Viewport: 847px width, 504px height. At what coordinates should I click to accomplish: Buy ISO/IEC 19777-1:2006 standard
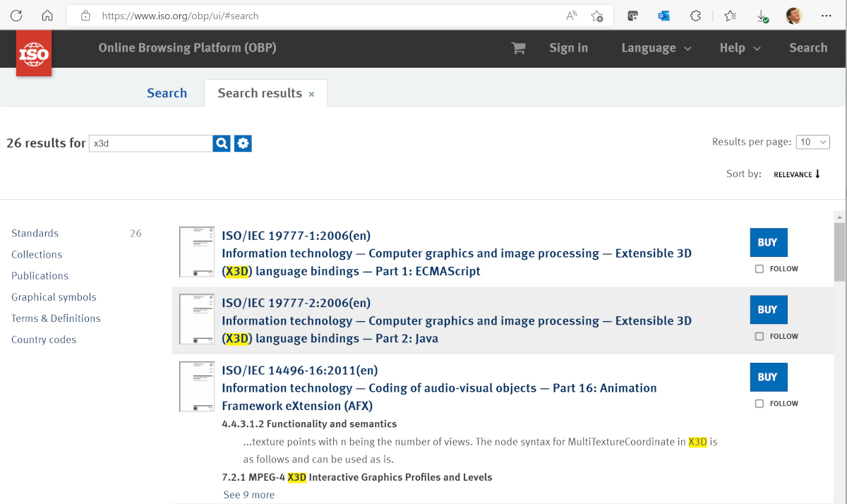(768, 242)
